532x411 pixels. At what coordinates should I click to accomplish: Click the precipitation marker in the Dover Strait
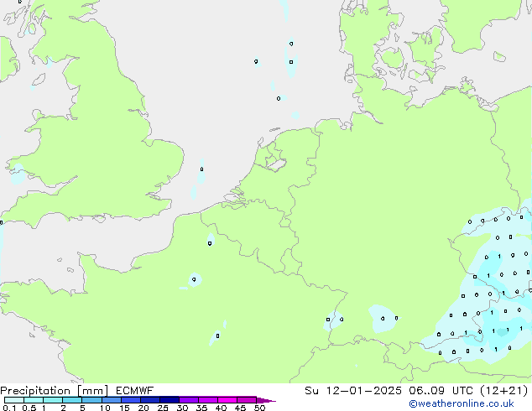tap(201, 170)
